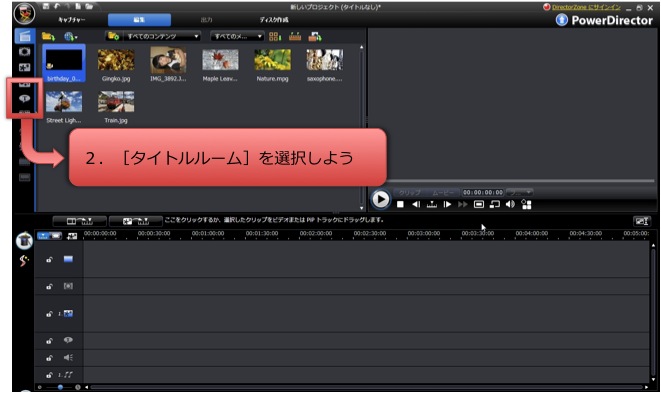The width and height of the screenshot is (661, 393).
Task: Click the library export icon with green arrow
Action: (x=315, y=37)
